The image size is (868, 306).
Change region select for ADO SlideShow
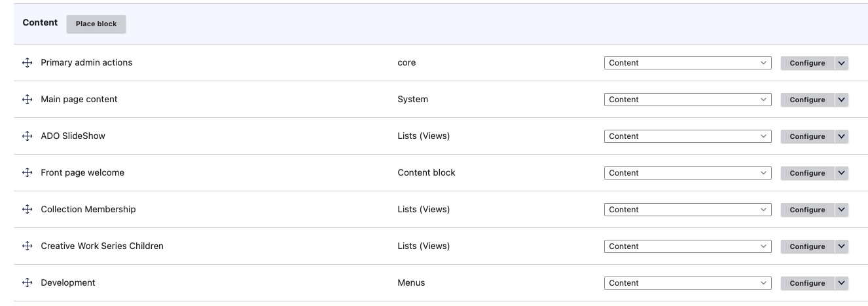[687, 136]
